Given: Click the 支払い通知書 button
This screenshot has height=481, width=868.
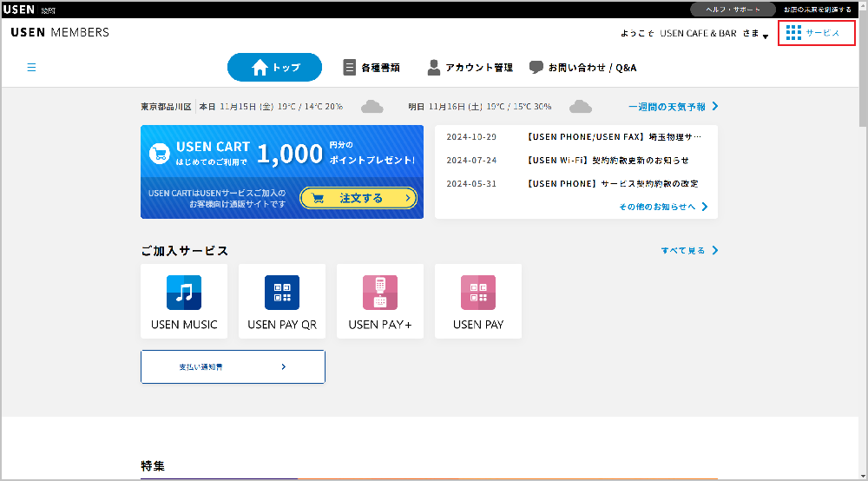Looking at the screenshot, I should 233,366.
